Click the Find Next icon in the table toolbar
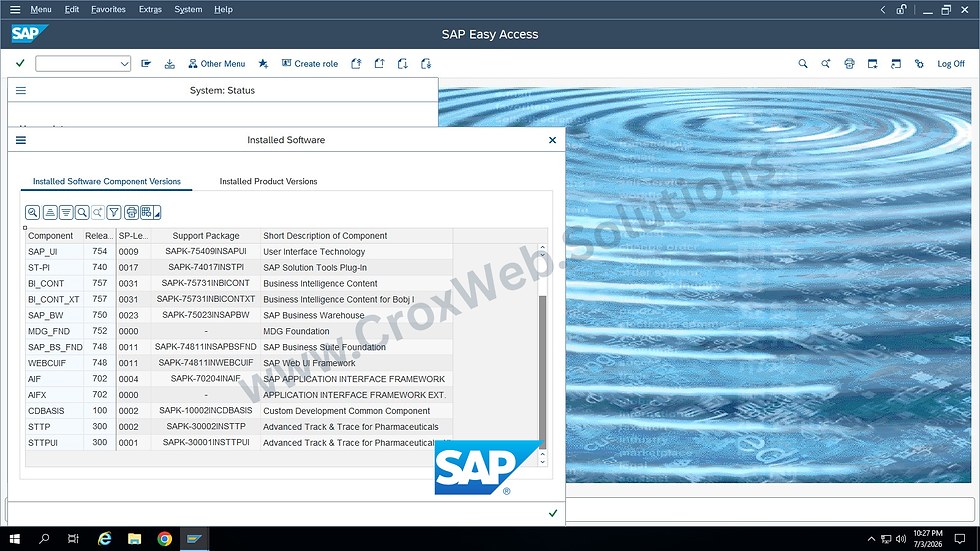 (98, 212)
